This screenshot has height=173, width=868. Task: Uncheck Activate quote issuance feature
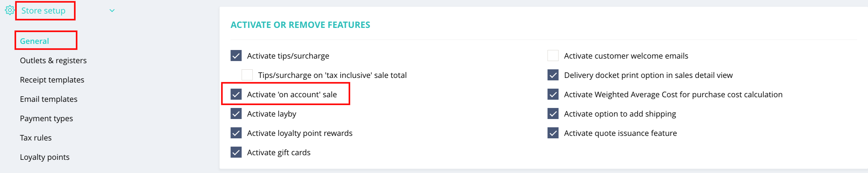[553, 133]
